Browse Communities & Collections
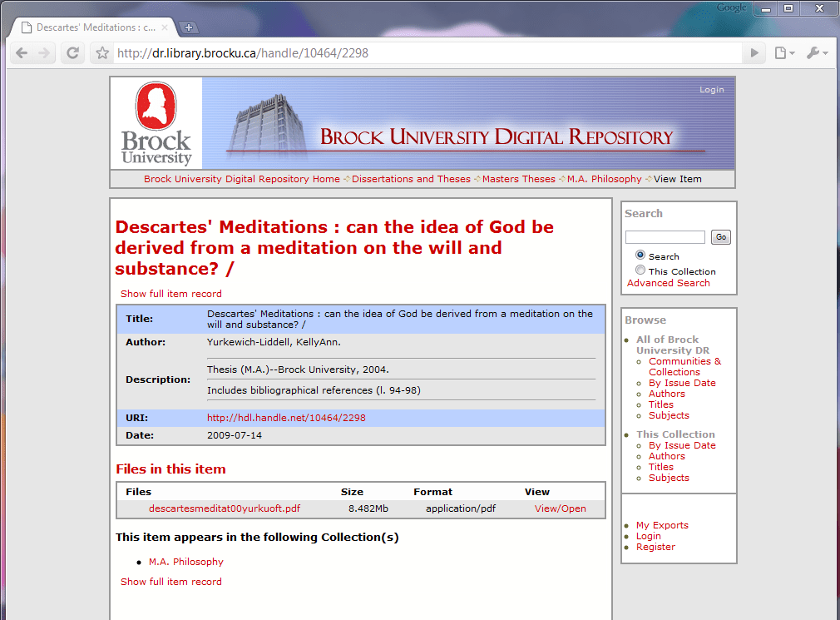Screen dimensions: 840x620 point(684,366)
